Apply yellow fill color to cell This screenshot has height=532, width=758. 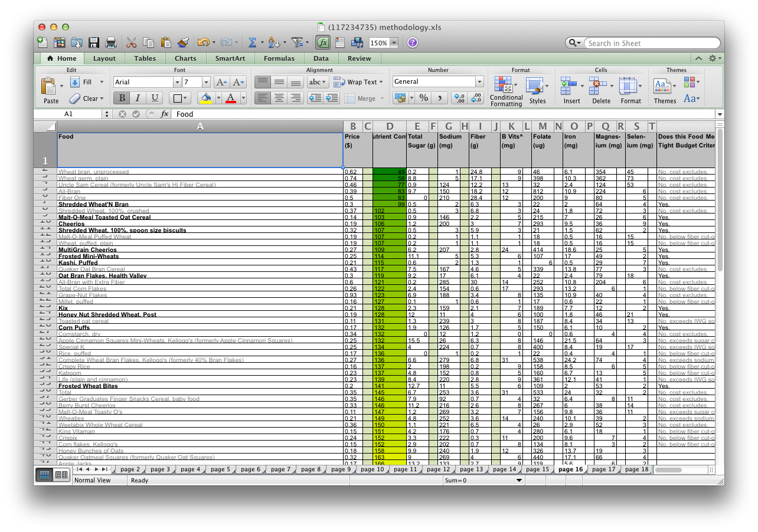click(x=205, y=98)
